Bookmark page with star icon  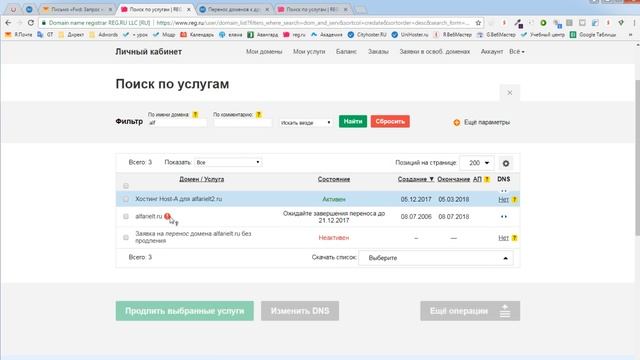[x=478, y=23]
